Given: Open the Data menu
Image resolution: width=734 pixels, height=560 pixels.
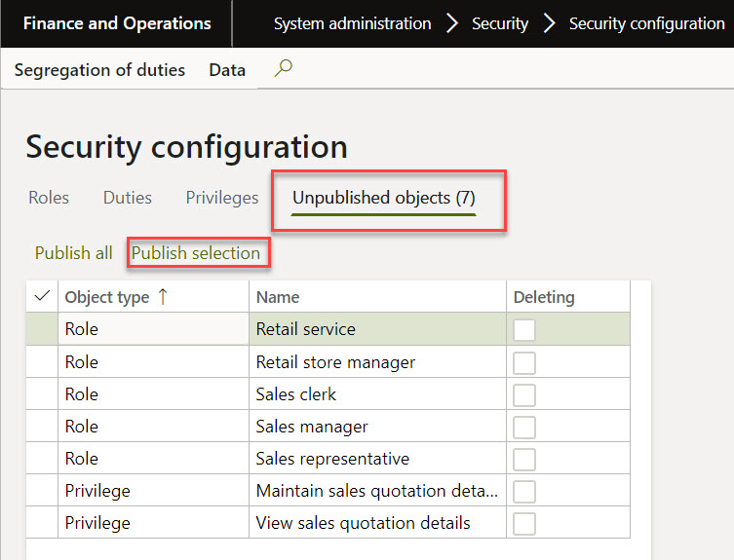Looking at the screenshot, I should point(227,70).
